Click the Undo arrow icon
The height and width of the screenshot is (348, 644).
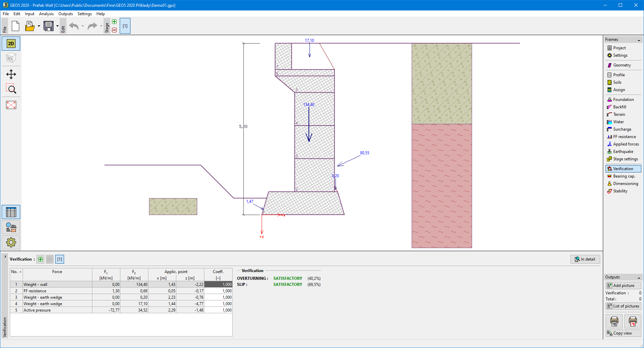(x=74, y=26)
